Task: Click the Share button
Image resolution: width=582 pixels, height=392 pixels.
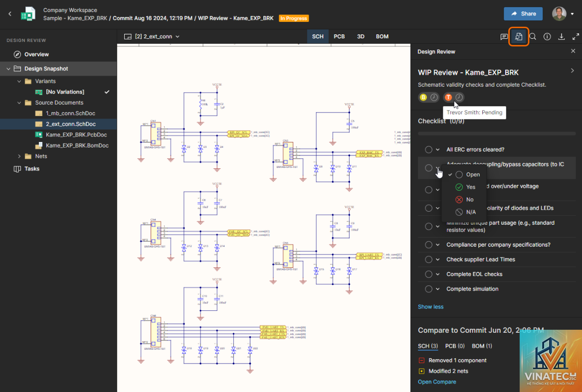Action: click(x=523, y=14)
